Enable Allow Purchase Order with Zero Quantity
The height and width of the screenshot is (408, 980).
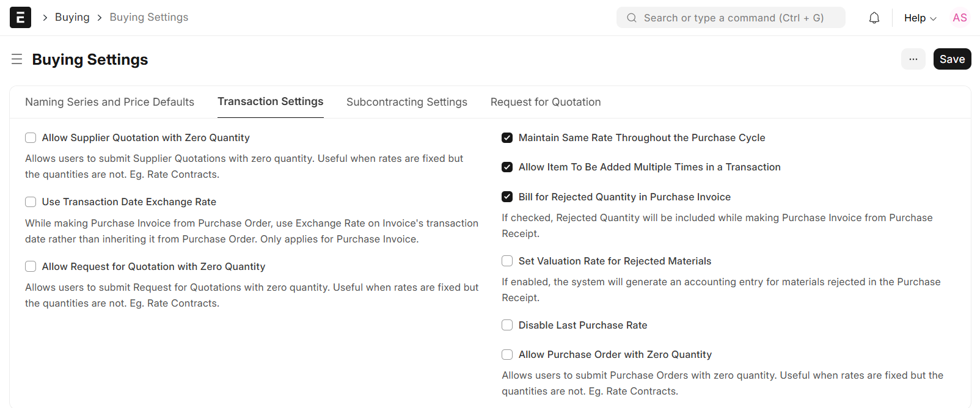tap(507, 354)
